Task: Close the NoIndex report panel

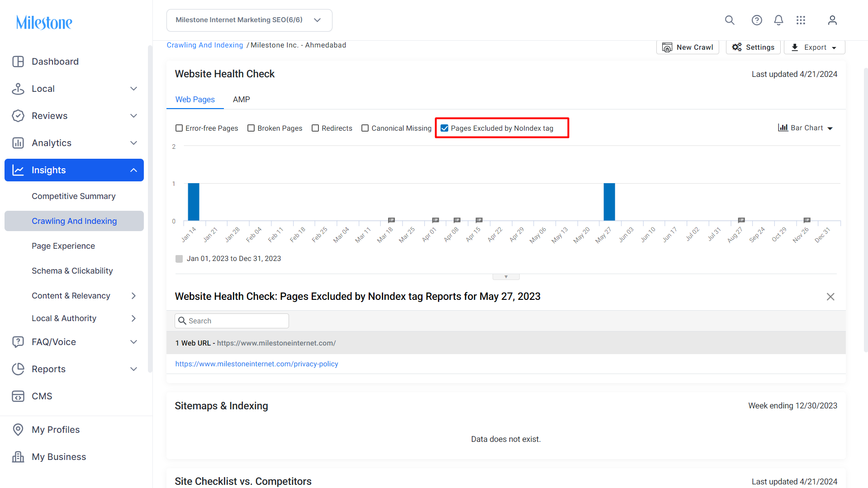Action: [830, 297]
